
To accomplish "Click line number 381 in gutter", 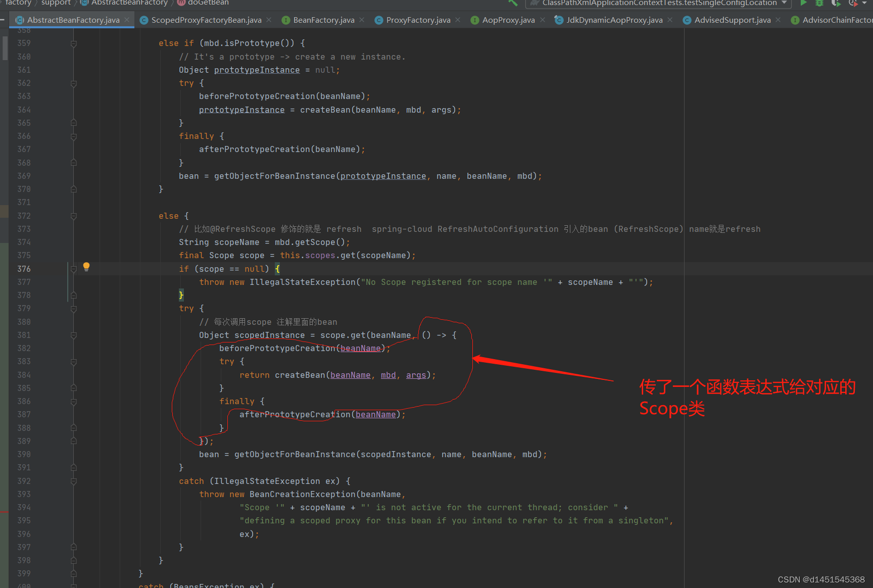I will click(x=24, y=335).
